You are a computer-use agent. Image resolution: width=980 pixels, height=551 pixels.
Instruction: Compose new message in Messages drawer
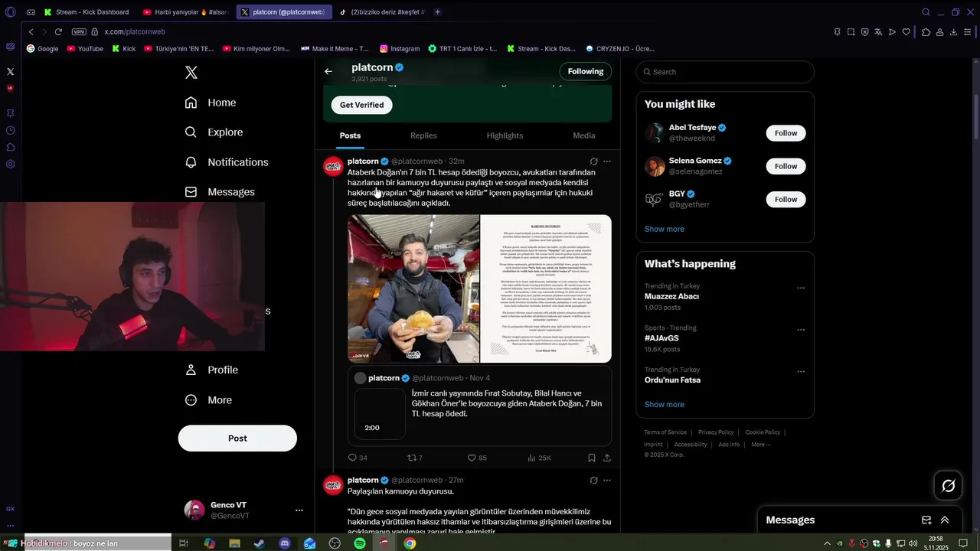click(926, 520)
